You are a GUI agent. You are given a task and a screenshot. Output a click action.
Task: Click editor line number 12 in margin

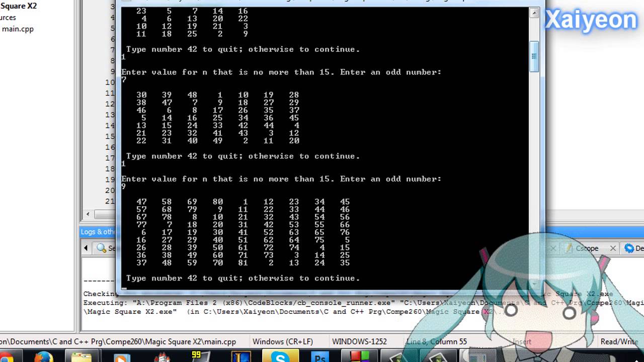pyautogui.click(x=110, y=104)
